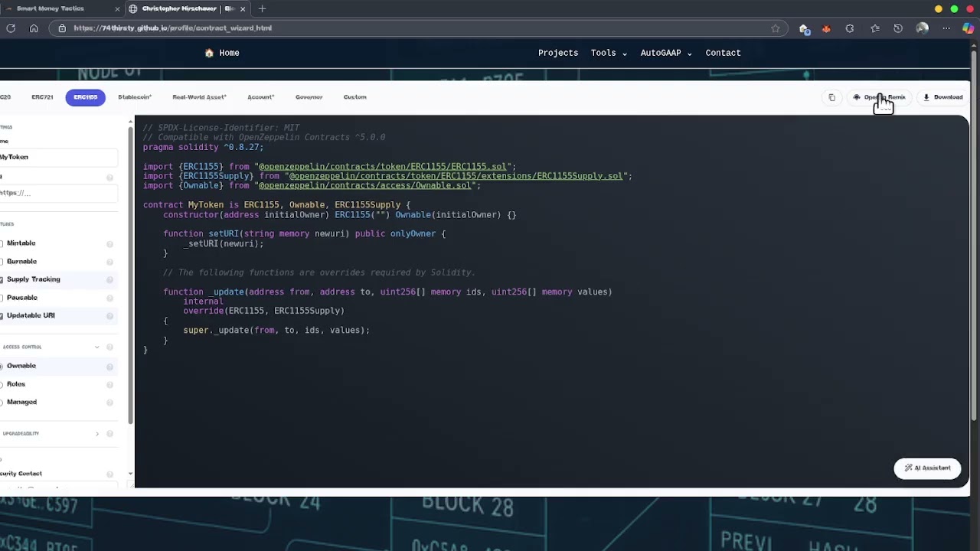Select the Governor contract tab
The width and height of the screenshot is (980, 551).
point(309,97)
